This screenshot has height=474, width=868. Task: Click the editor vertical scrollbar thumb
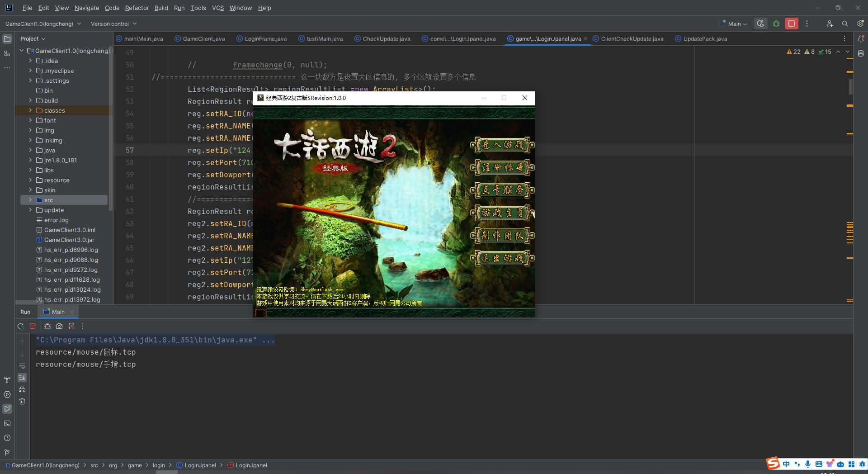(850, 86)
